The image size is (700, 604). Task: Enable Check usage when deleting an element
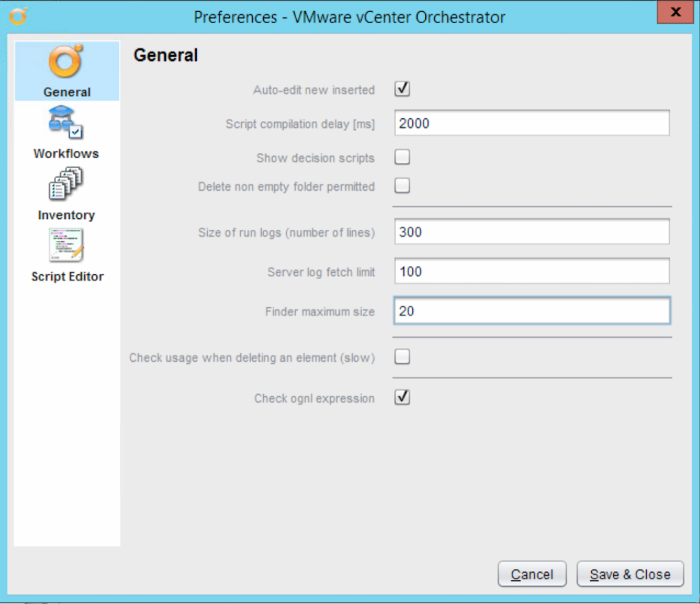pyautogui.click(x=402, y=357)
